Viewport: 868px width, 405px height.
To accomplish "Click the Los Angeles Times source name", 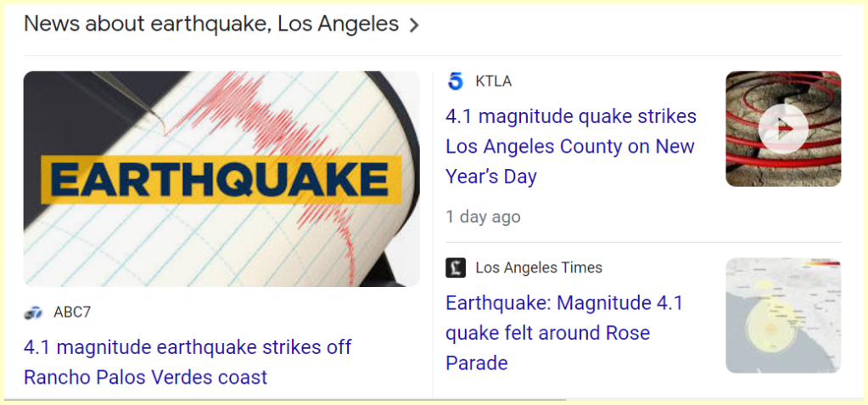I will (538, 267).
